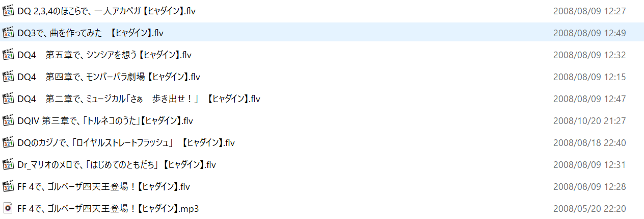This screenshot has height=219, width=644.
Task: Click the mp3 audio icon of FF 4で file
Action: coord(8,208)
